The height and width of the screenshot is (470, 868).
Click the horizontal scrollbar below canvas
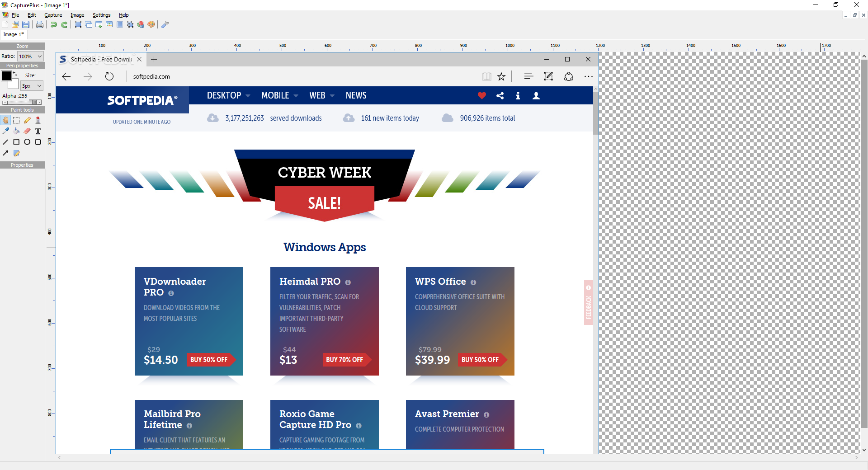[x=458, y=457]
